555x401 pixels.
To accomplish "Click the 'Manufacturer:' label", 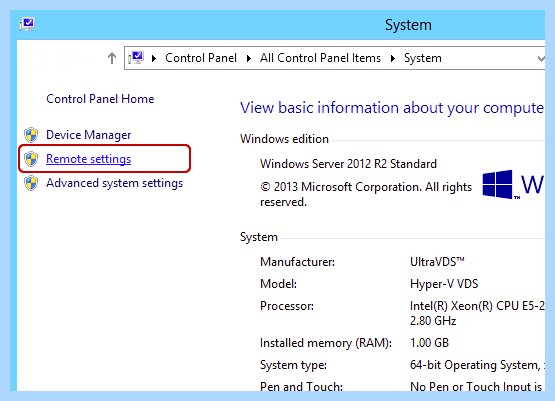I will point(297,262).
